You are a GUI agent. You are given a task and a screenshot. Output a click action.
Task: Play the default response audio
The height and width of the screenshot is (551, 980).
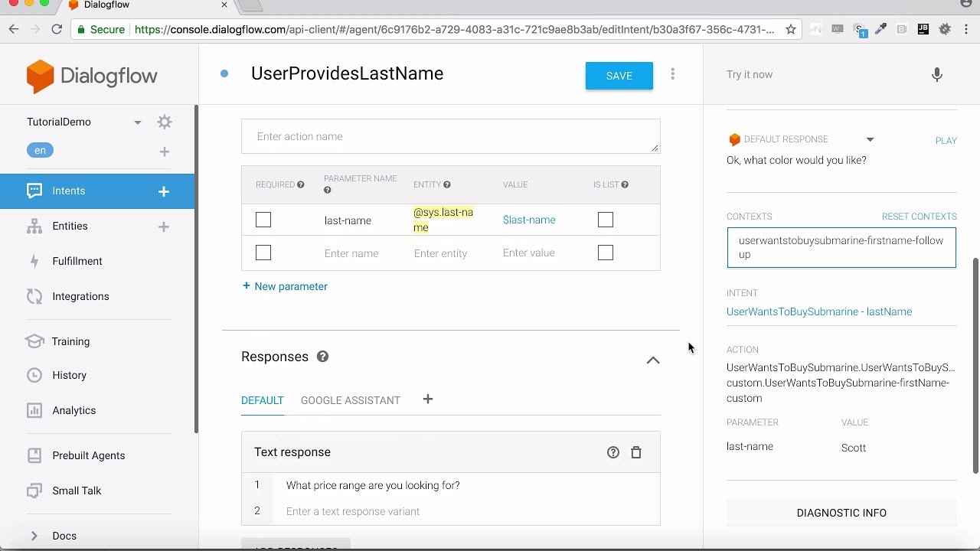coord(946,141)
